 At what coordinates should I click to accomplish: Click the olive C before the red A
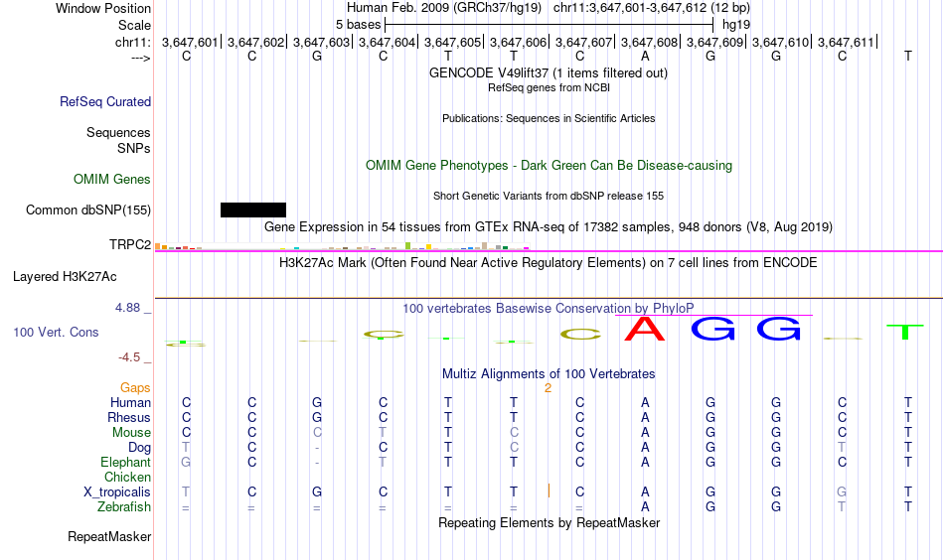[580, 335]
